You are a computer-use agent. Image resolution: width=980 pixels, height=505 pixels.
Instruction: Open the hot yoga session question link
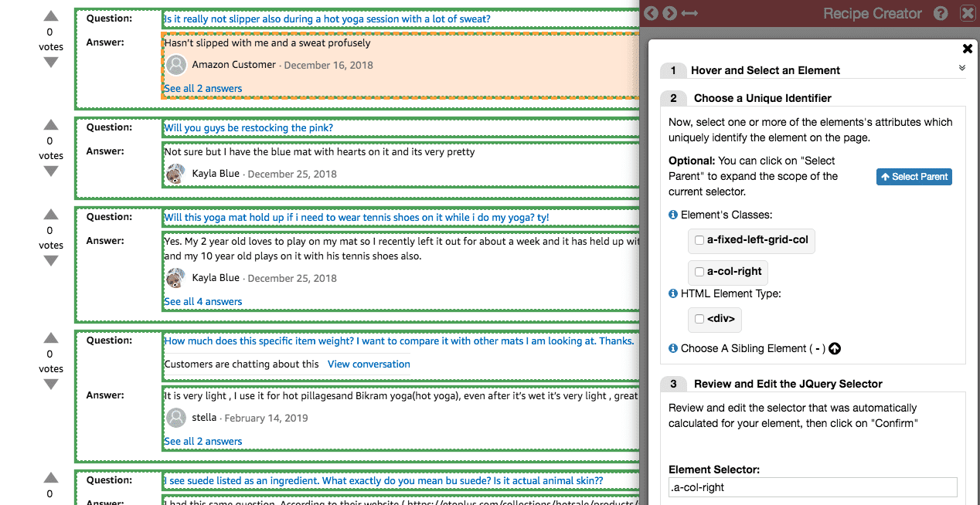coord(327,19)
